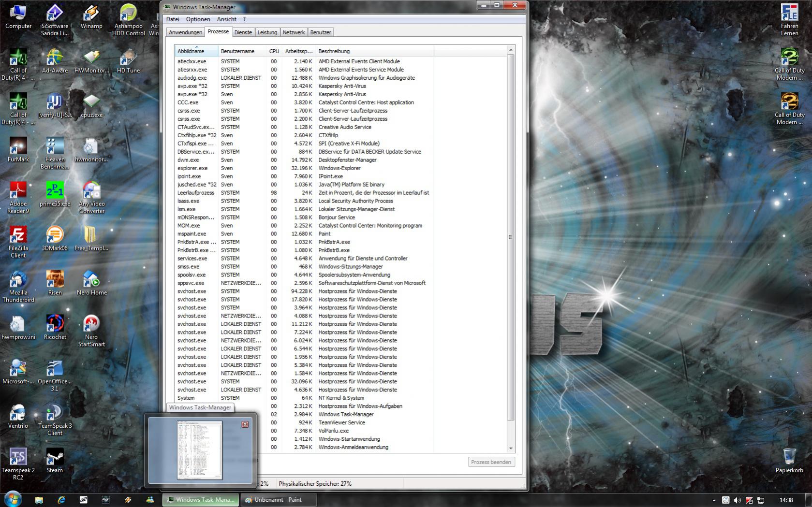Screen dimensions: 812x507
Task: Switch to the Leistung tab
Action: coord(267,32)
